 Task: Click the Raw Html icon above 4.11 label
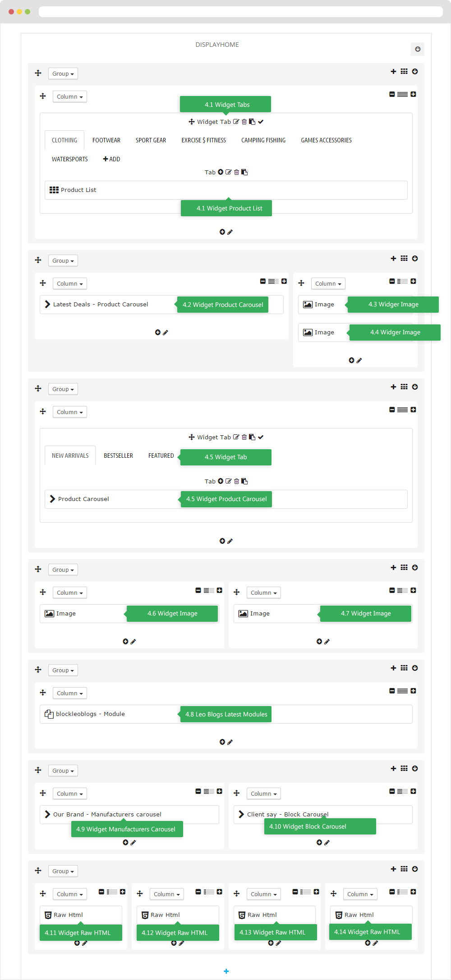click(48, 915)
